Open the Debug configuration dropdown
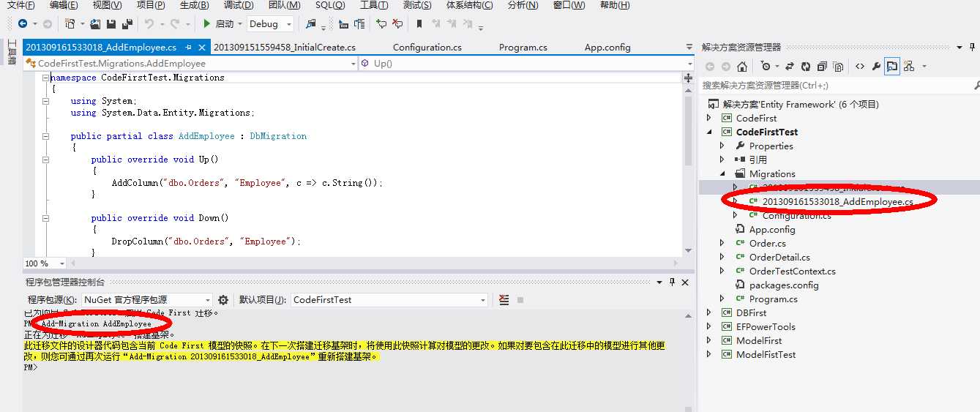Image resolution: width=980 pixels, height=412 pixels. pos(288,24)
